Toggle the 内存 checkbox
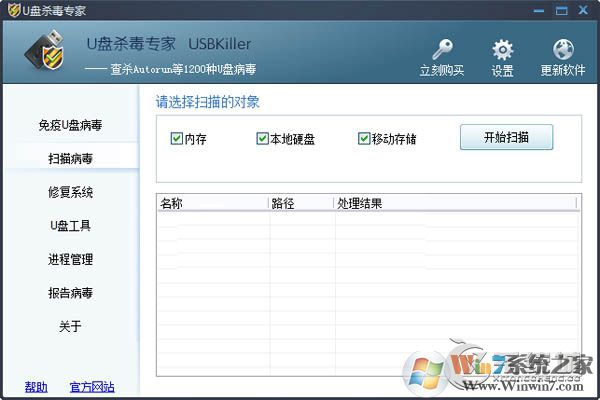 point(176,138)
